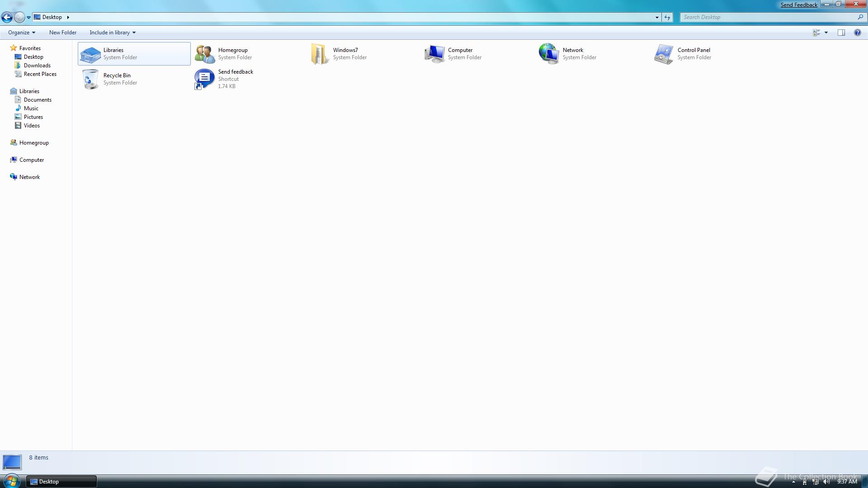Click the Recent Places icon in sidebar
The image size is (868, 488).
tap(18, 74)
